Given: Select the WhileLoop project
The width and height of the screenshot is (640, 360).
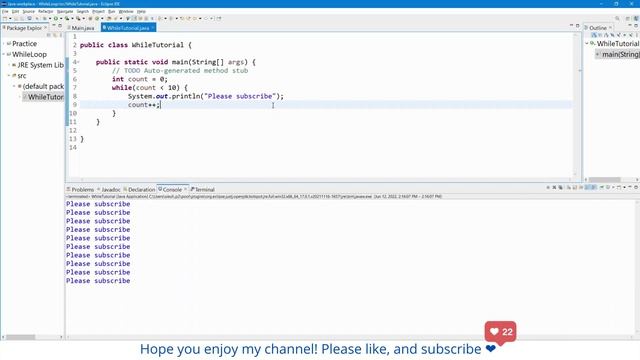Looking at the screenshot, I should pos(29,54).
